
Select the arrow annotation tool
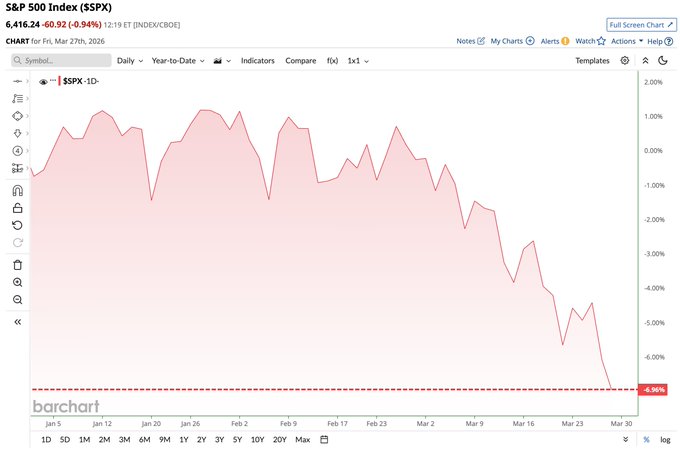(x=17, y=133)
